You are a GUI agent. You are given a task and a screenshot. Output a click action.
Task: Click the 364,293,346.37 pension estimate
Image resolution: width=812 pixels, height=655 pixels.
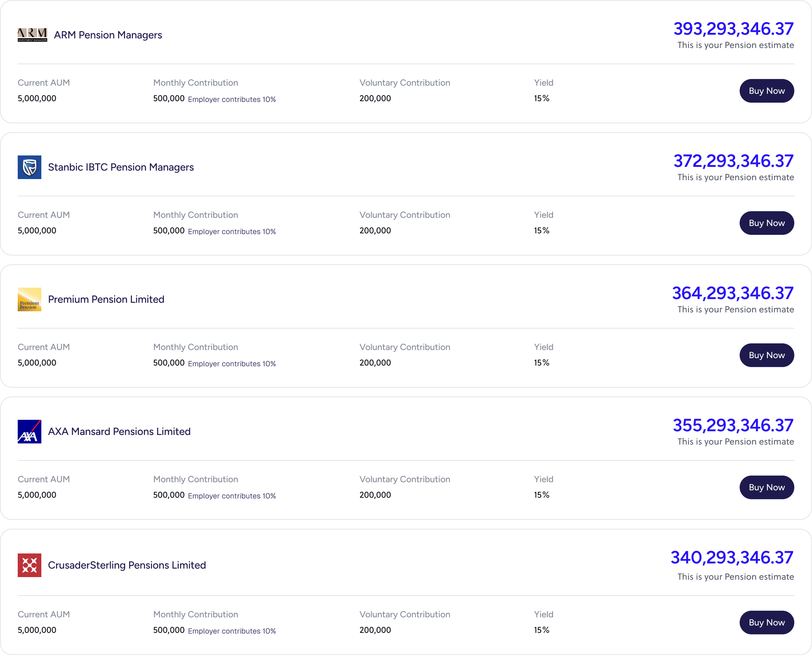click(x=732, y=293)
